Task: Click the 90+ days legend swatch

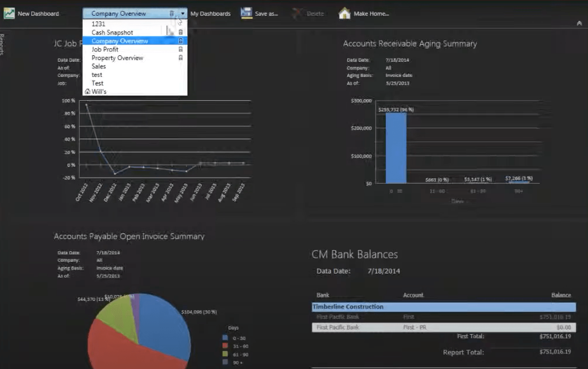Action: (x=225, y=362)
